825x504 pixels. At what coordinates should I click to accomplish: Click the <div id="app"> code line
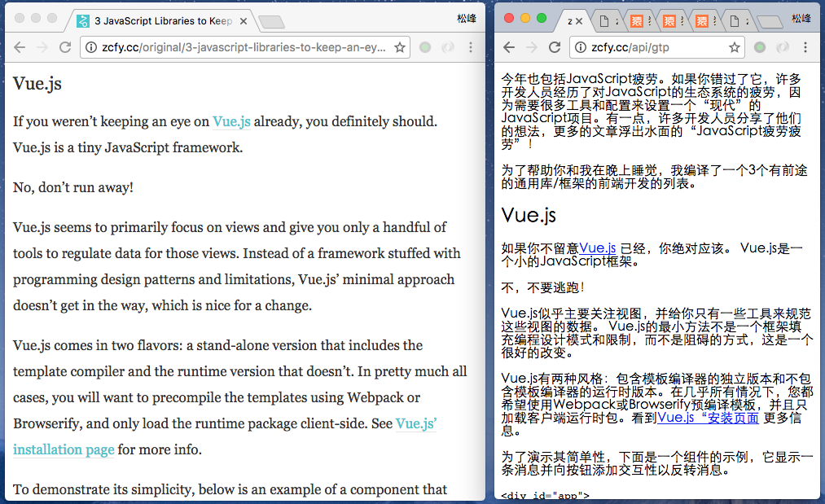[545, 495]
